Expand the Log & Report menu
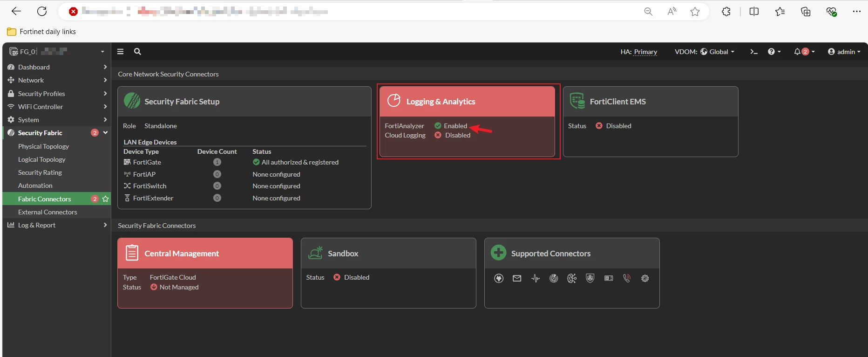This screenshot has height=357, width=868. point(57,225)
